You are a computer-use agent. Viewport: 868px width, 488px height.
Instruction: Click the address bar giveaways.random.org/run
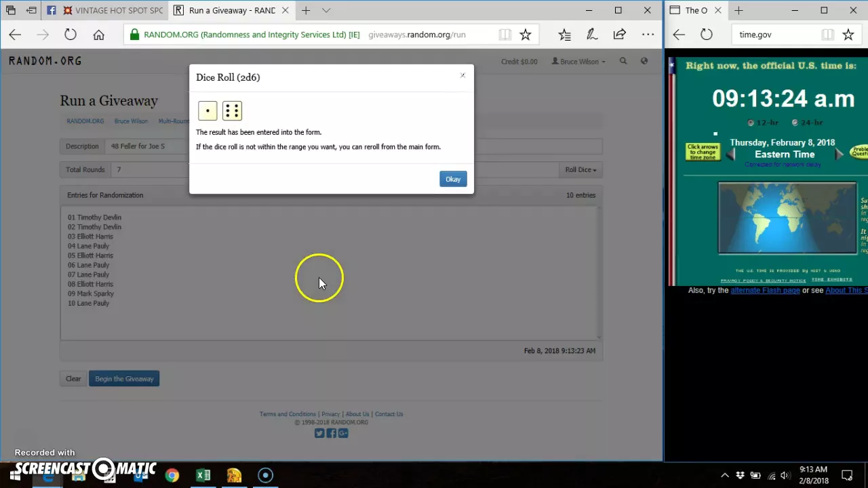417,35
